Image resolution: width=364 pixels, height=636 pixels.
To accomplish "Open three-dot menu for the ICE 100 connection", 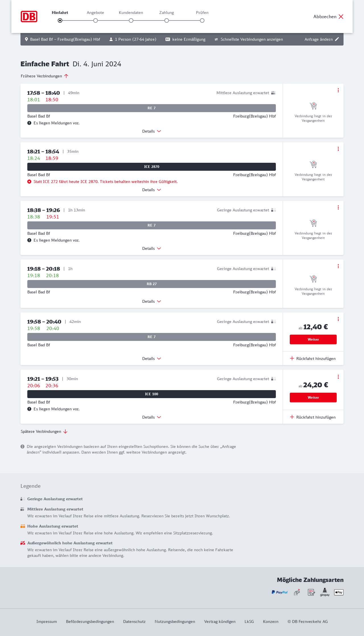I will point(338,377).
